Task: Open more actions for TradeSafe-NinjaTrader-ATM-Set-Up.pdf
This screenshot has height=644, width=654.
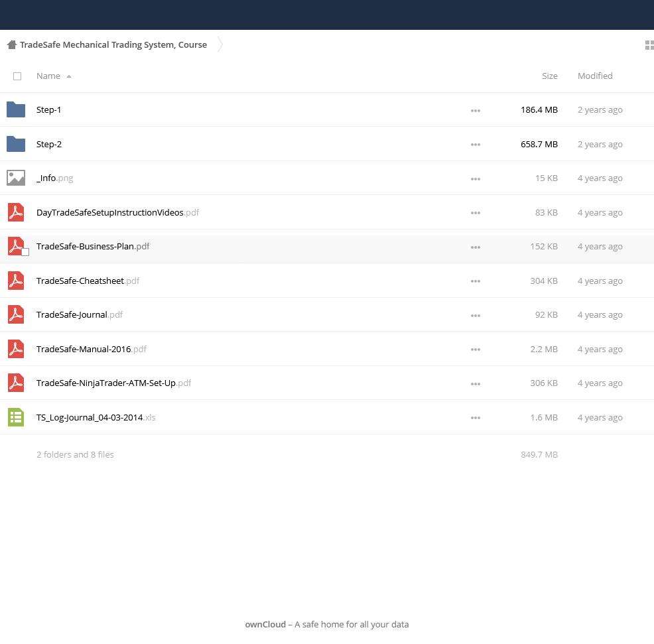Action: 476,384
